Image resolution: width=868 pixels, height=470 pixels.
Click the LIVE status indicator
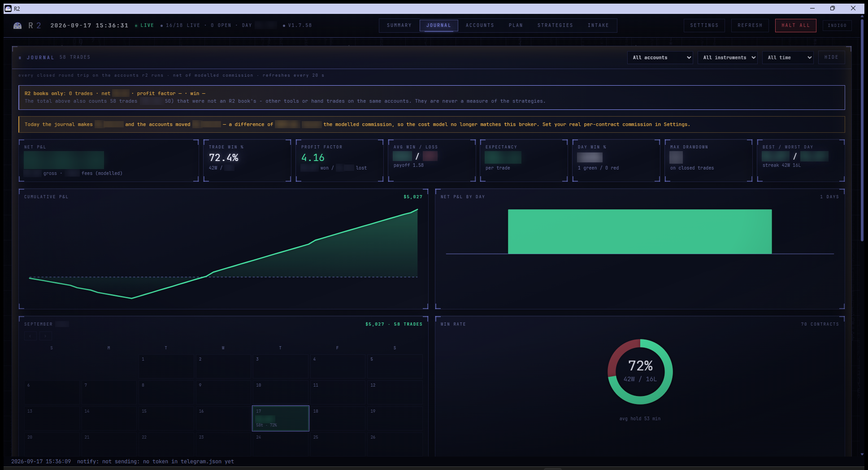click(144, 26)
